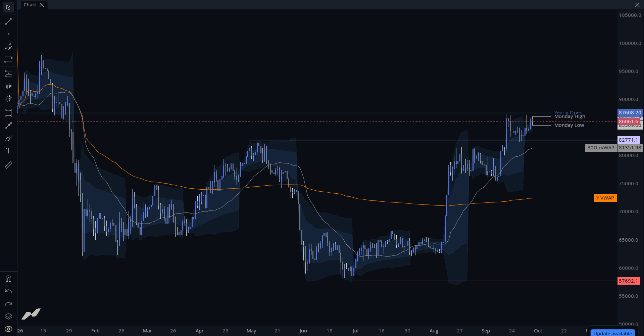Close the Chart tab
644x336 pixels.
coord(42,5)
